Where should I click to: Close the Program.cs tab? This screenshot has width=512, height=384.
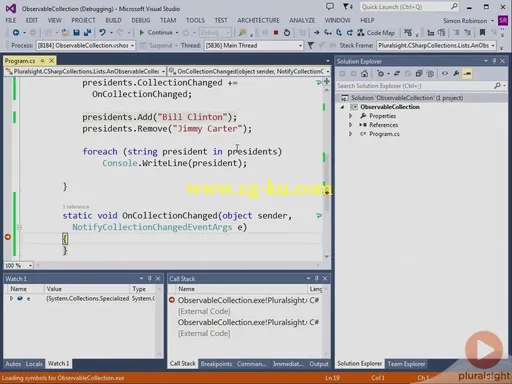point(51,61)
